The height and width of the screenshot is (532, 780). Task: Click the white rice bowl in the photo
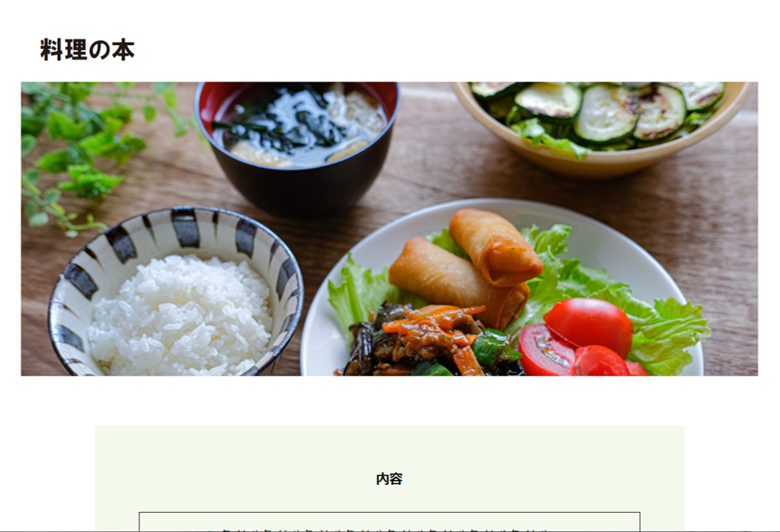[175, 294]
